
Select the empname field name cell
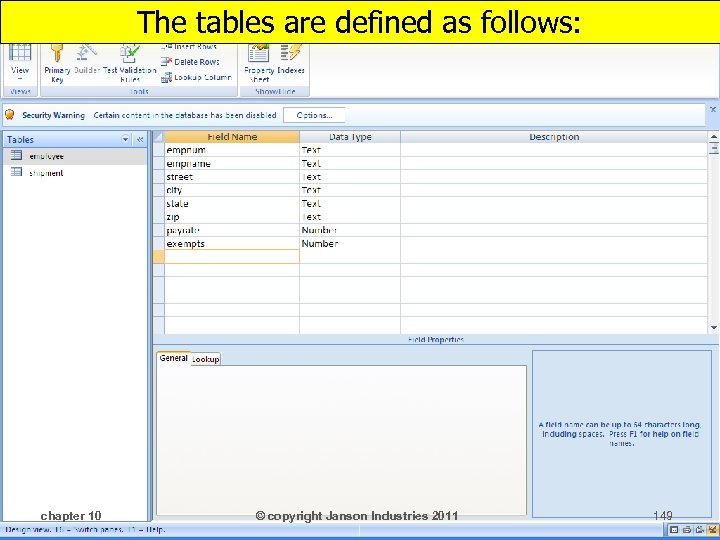click(232, 163)
